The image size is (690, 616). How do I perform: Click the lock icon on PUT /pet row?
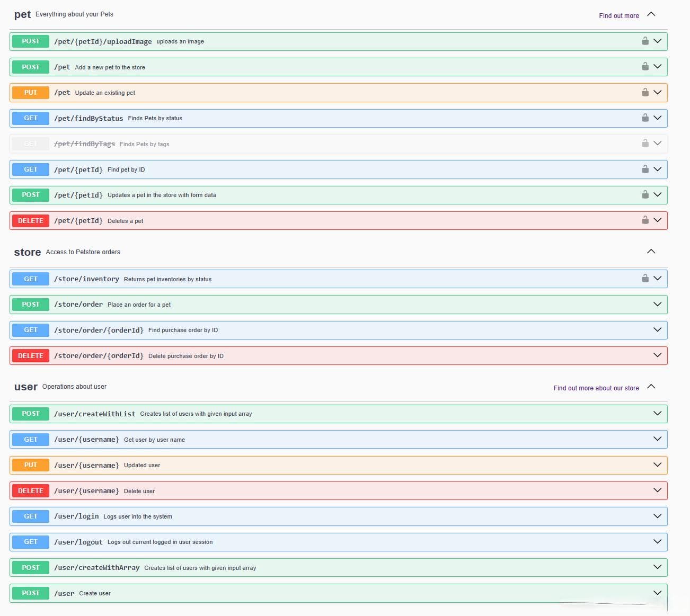645,92
